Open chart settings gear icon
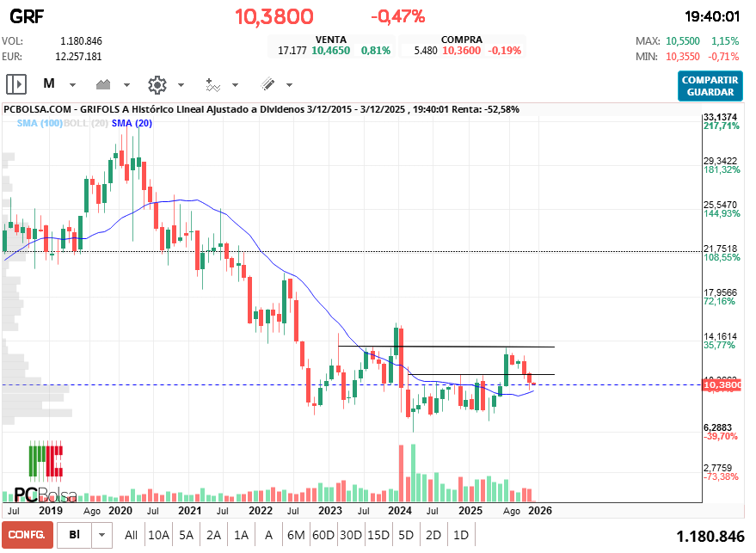This screenshot has height=553, width=756. 157,85
